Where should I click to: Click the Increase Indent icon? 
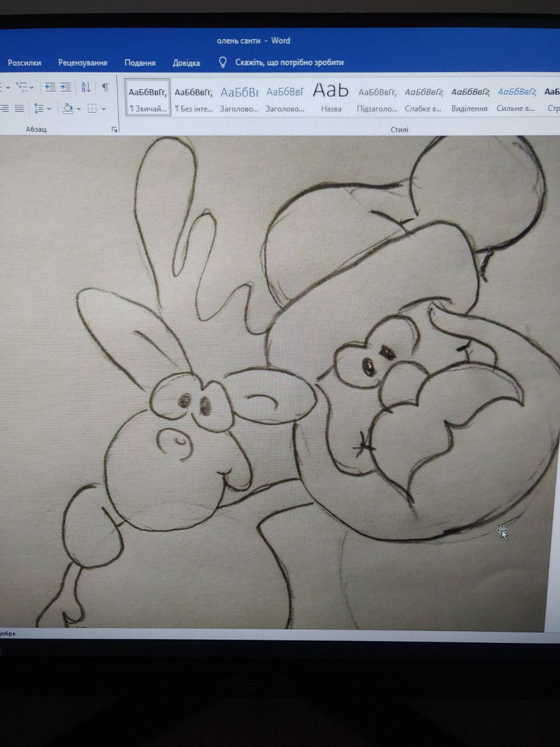(x=66, y=87)
